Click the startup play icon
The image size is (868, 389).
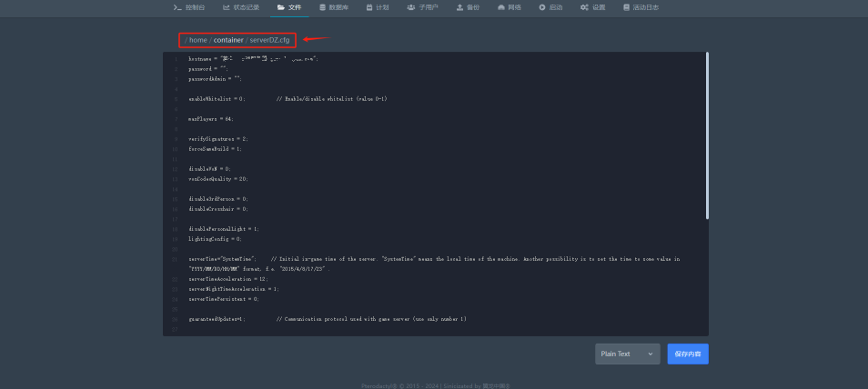click(542, 7)
